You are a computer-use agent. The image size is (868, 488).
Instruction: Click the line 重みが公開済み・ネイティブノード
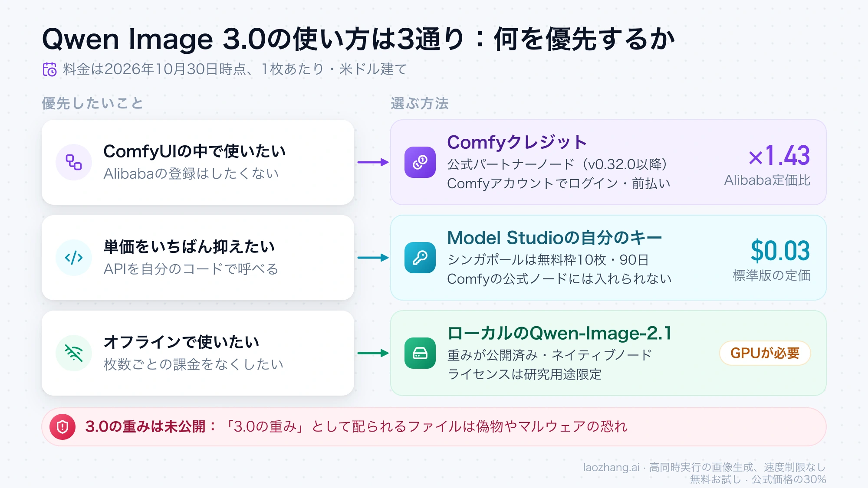(x=550, y=355)
